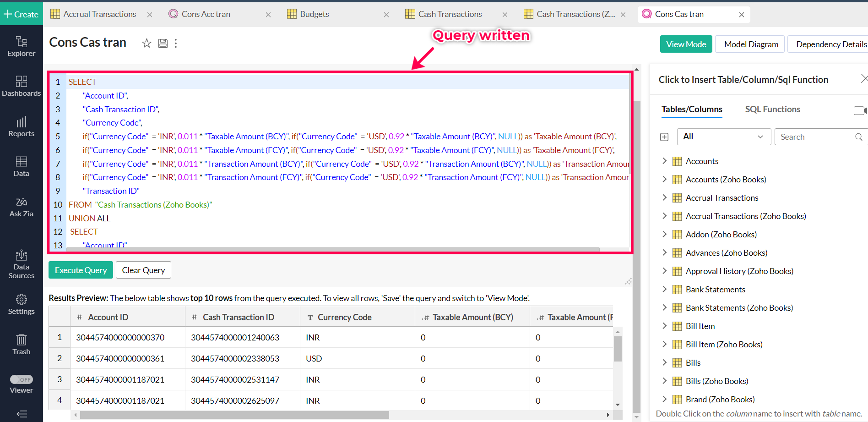Close the Cons Acc tran tab

268,15
